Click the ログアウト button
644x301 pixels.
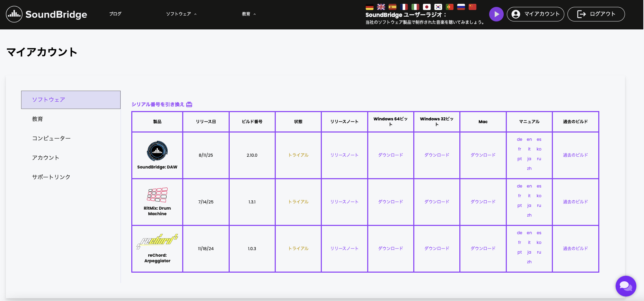tap(596, 14)
